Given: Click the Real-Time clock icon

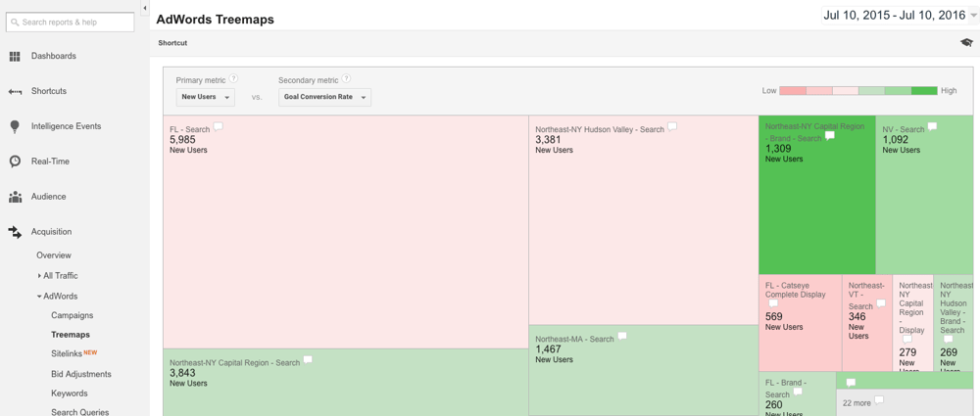Looking at the screenshot, I should pyautogui.click(x=15, y=162).
